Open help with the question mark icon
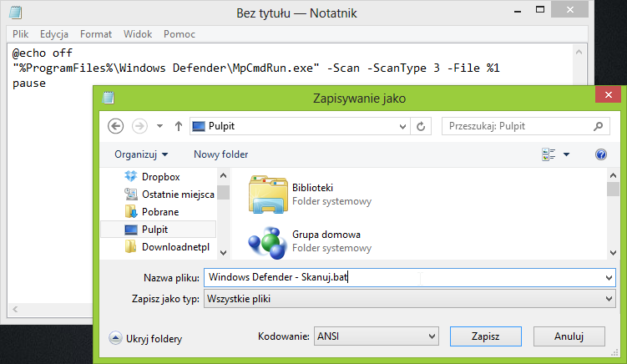The image size is (627, 364). pos(600,154)
